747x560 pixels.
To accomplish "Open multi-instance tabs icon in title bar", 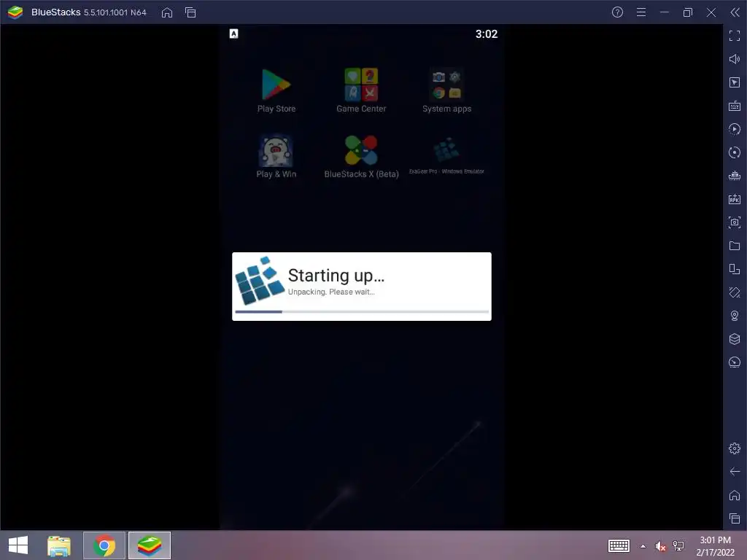I will (190, 12).
